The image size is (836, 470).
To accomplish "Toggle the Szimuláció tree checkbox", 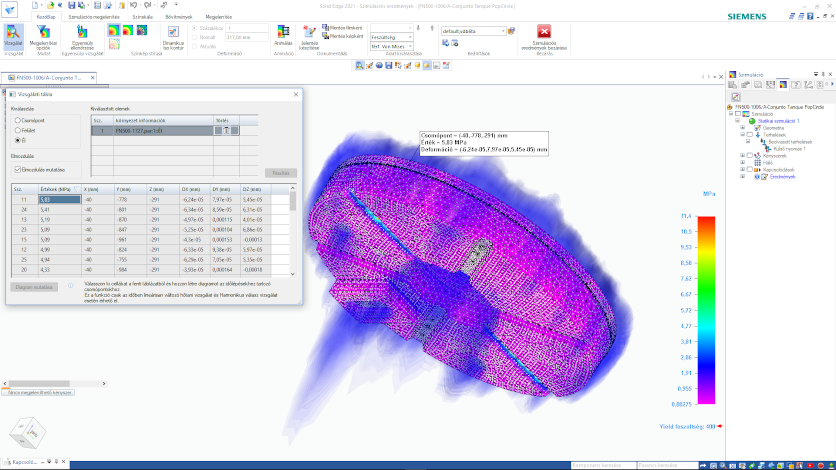I will (x=738, y=114).
